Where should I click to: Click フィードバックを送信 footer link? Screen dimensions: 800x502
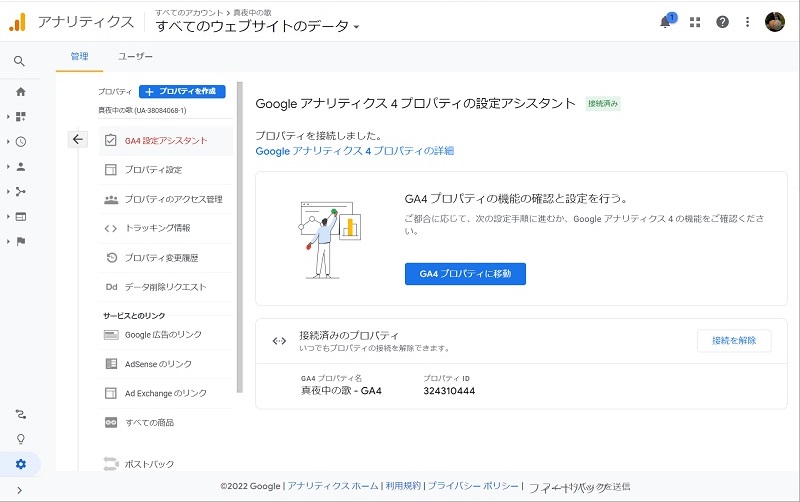[579, 487]
